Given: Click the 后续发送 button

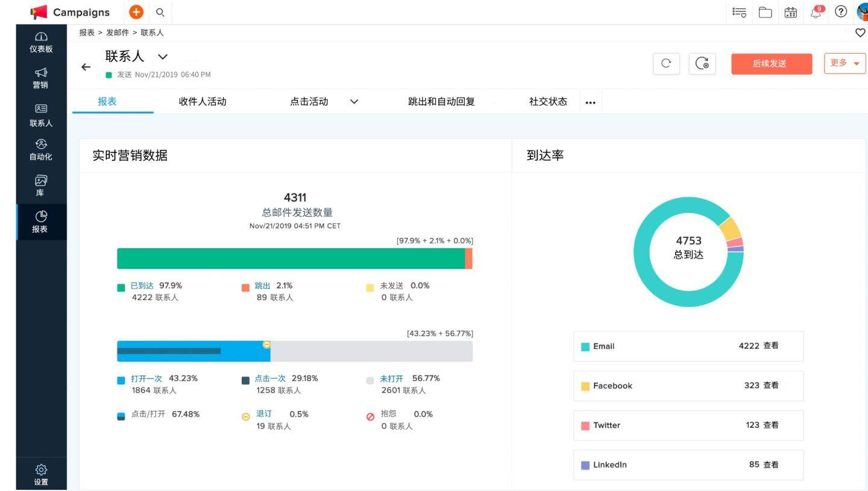Looking at the screenshot, I should pos(772,63).
